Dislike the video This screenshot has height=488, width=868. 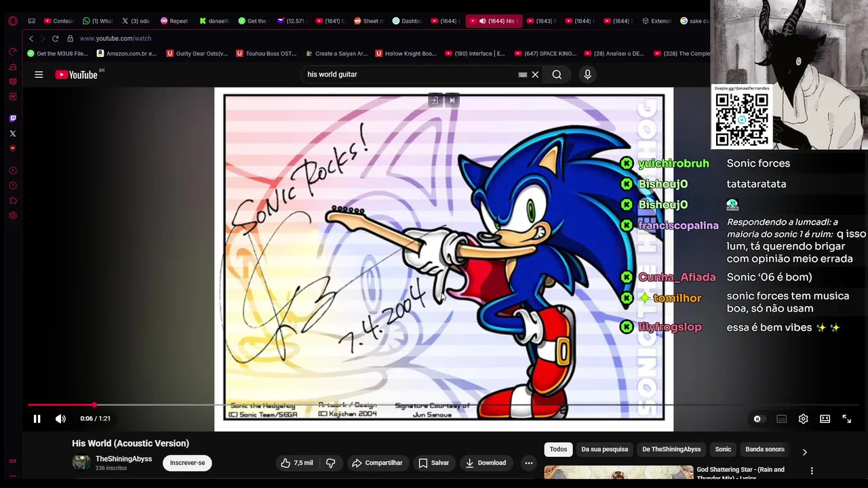click(330, 463)
